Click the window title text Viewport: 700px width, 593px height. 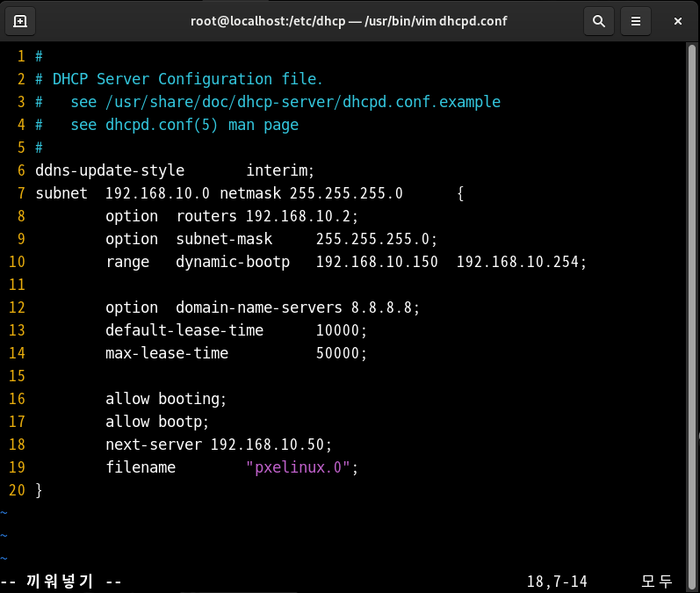pyautogui.click(x=349, y=21)
